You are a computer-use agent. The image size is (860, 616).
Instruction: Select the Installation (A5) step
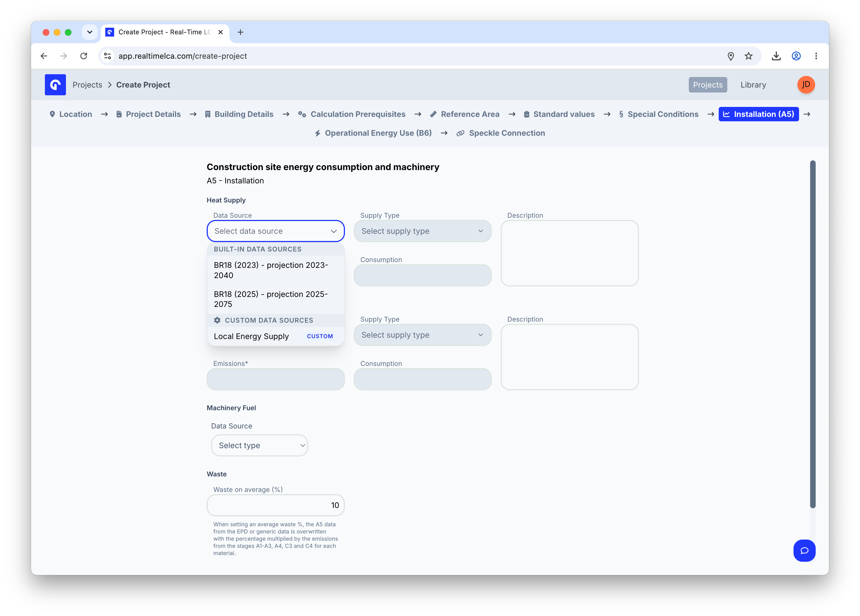tap(758, 114)
